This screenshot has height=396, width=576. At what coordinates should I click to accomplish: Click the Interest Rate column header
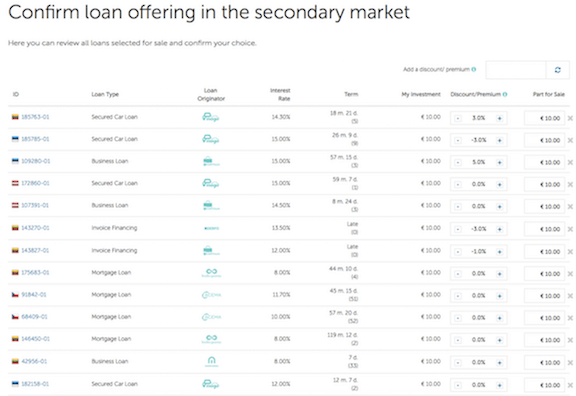[x=280, y=94]
